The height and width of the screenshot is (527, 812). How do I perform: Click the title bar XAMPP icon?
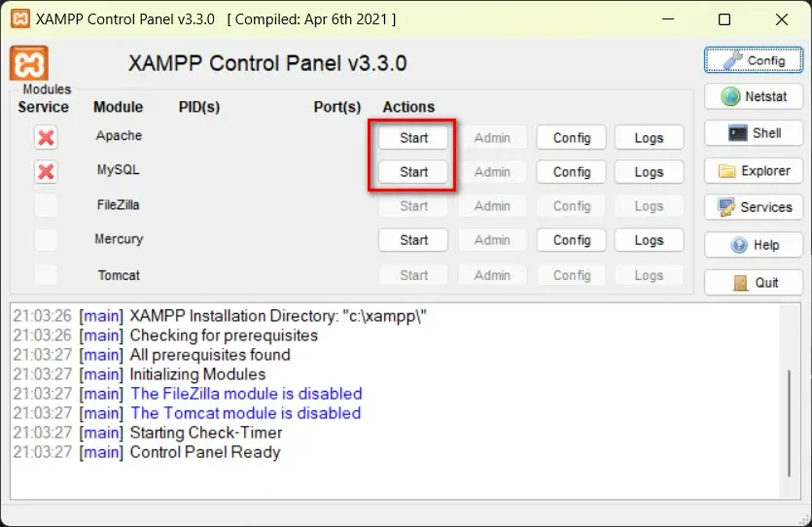(x=19, y=19)
